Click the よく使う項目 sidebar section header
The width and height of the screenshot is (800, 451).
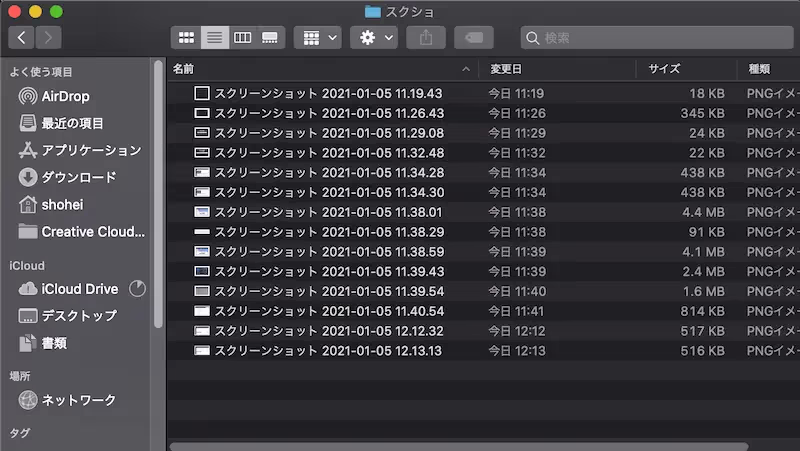click(41, 72)
